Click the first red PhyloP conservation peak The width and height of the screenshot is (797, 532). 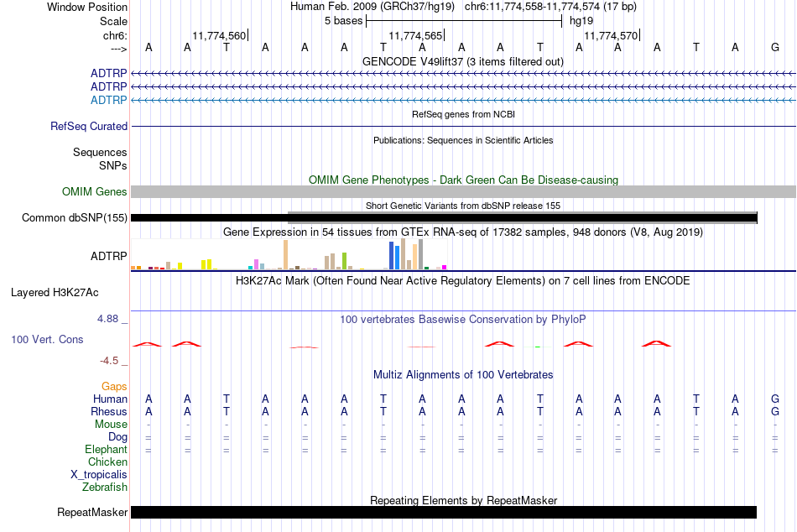[148, 344]
